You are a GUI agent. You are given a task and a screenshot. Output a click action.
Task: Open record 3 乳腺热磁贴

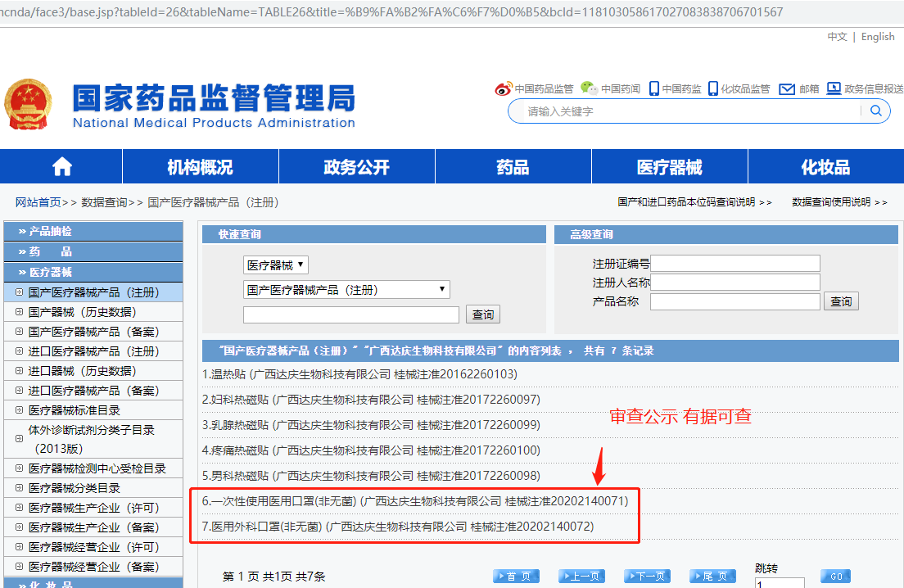[x=371, y=425]
